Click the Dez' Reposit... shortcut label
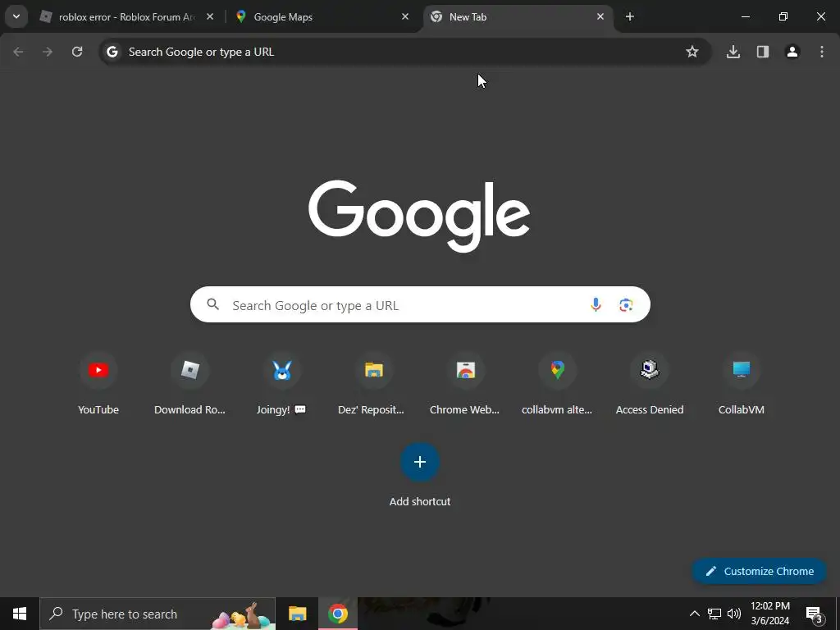 [371, 410]
